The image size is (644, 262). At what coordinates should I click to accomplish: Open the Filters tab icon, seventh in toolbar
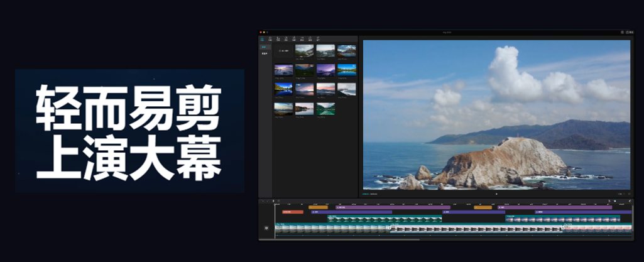pyautogui.click(x=310, y=38)
